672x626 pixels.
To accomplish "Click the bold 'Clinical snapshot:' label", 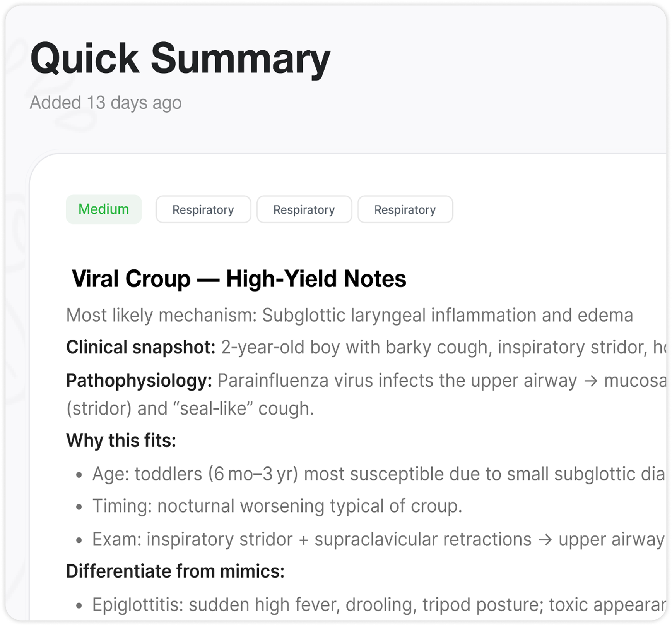I will coord(141,347).
